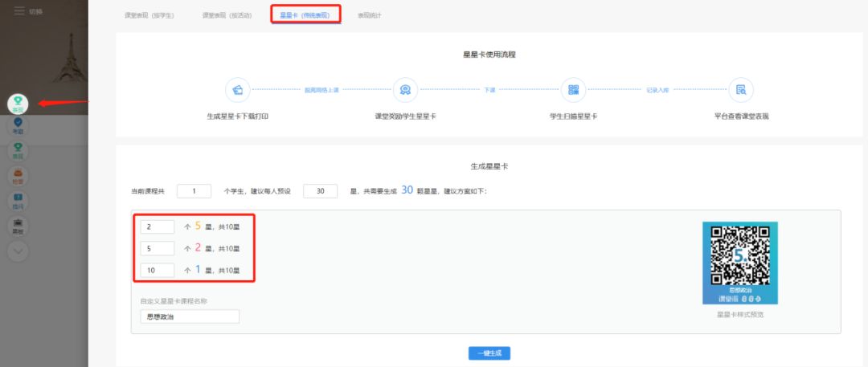868x367 pixels.
Task: Click the 生成星星卡 section heading
Action: [x=489, y=166]
